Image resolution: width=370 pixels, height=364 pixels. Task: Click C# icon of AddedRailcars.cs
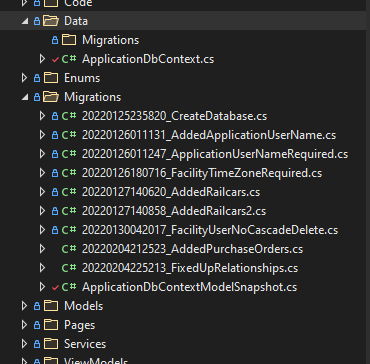(x=69, y=192)
